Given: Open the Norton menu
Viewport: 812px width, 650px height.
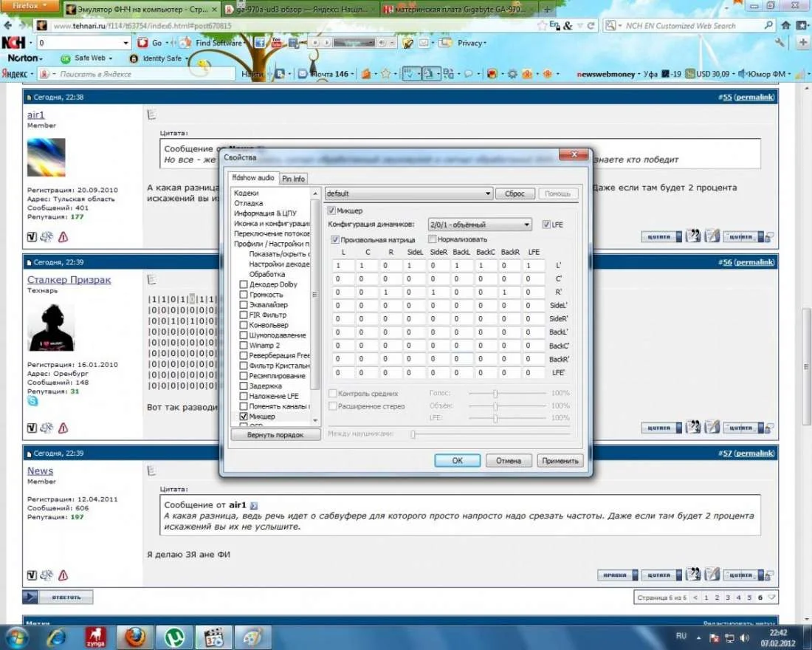Looking at the screenshot, I should click(x=25, y=58).
